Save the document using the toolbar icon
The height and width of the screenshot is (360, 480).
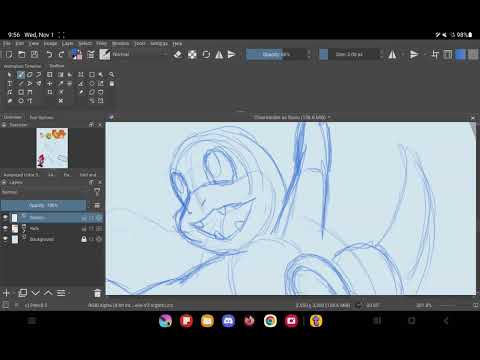[34, 54]
